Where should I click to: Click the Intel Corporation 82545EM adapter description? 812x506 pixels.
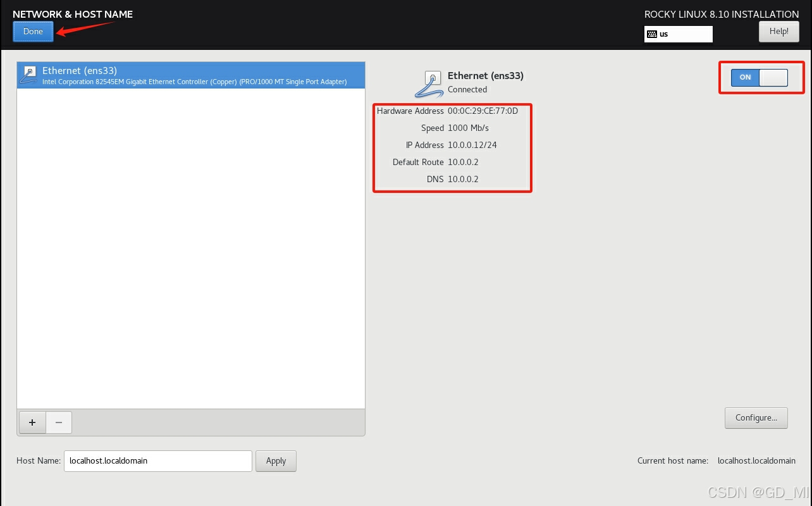coord(194,82)
